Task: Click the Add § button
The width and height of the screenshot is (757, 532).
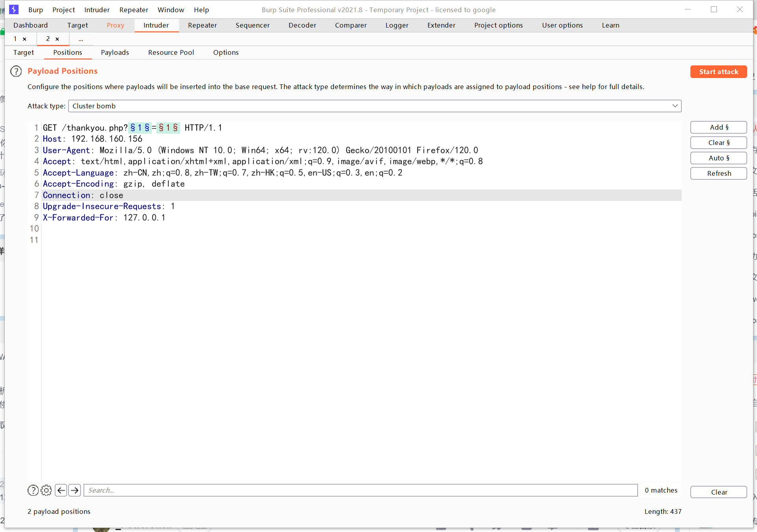Action: (718, 127)
